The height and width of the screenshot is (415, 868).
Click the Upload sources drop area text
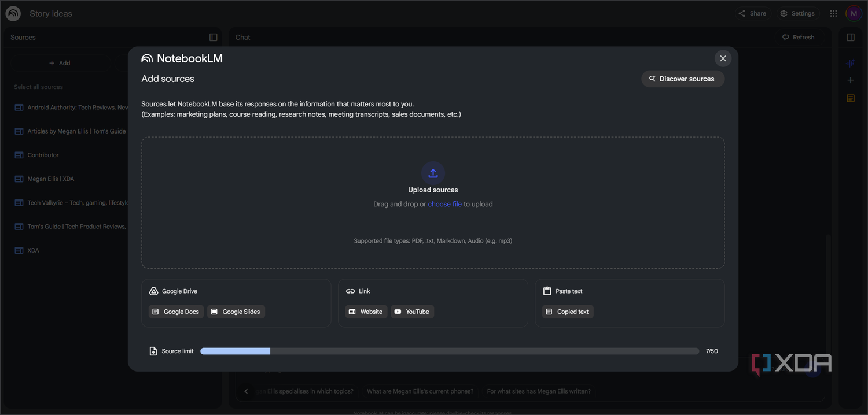pos(433,190)
